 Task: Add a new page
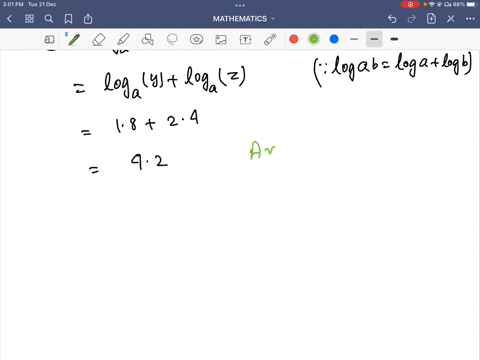(x=431, y=18)
